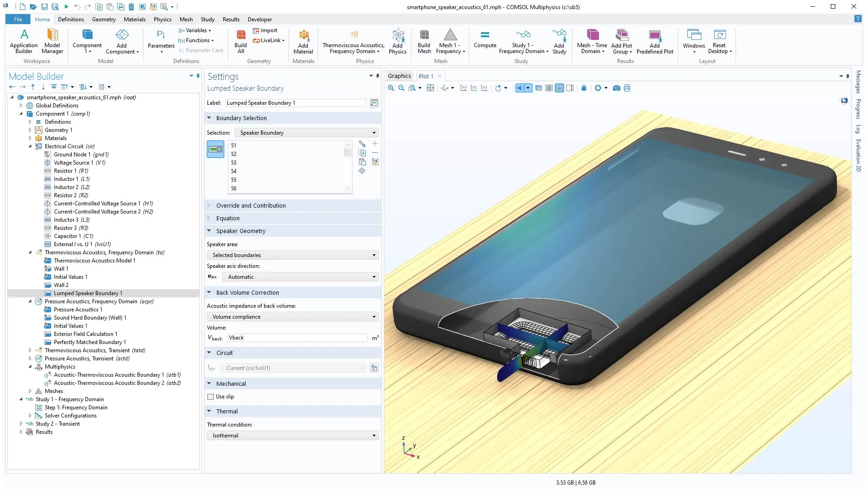Click Zoom Extents in the graphics toolbar
The width and height of the screenshot is (868, 490).
430,88
